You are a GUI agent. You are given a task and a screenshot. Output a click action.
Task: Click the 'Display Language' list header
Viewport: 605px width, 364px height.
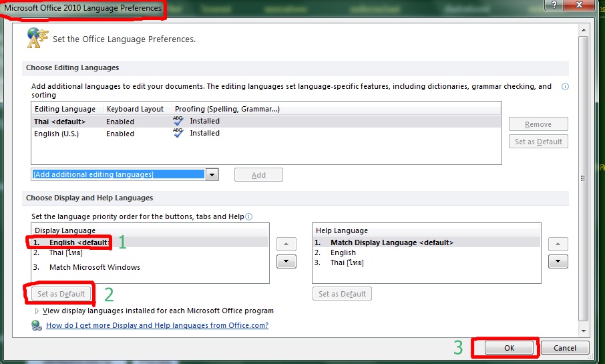pyautogui.click(x=150, y=230)
